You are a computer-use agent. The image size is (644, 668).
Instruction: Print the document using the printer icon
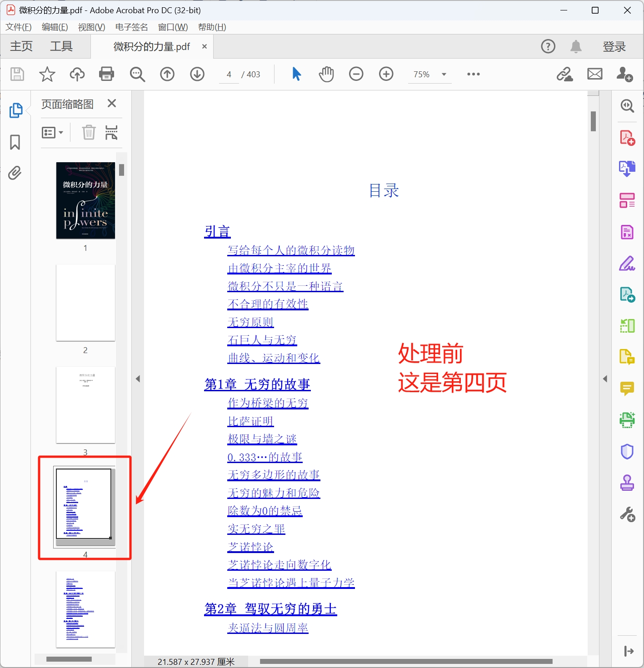pos(106,74)
